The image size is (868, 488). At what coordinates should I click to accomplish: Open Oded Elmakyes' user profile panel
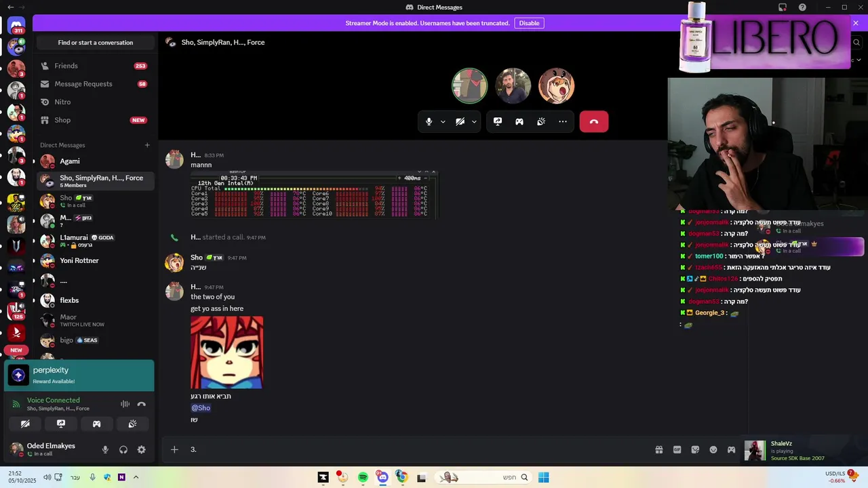[x=51, y=449]
